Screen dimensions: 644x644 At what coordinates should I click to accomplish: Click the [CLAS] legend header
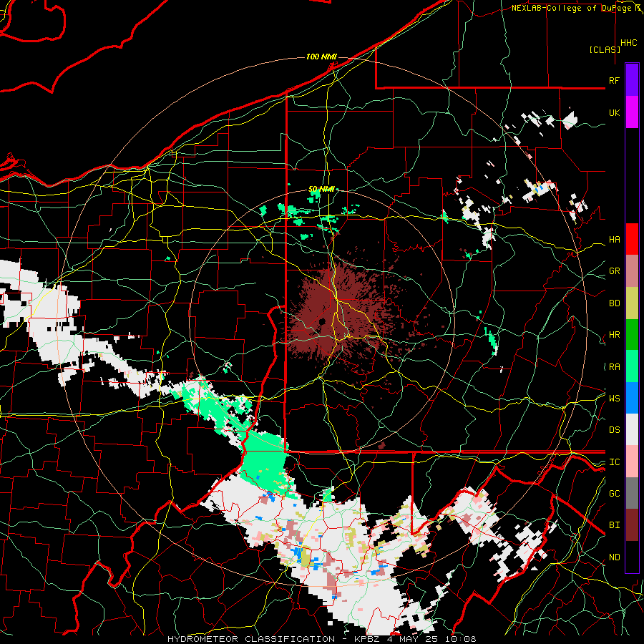tap(605, 49)
